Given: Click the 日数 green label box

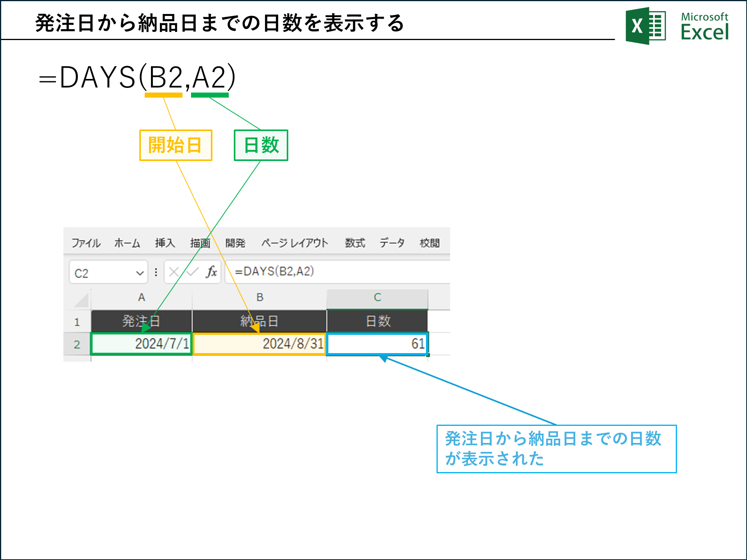Looking at the screenshot, I should pos(261,145).
